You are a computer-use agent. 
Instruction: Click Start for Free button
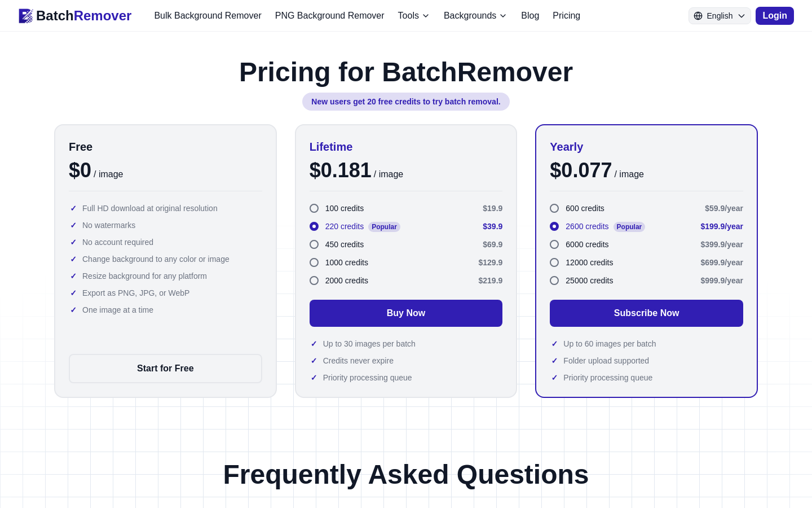[x=165, y=369]
